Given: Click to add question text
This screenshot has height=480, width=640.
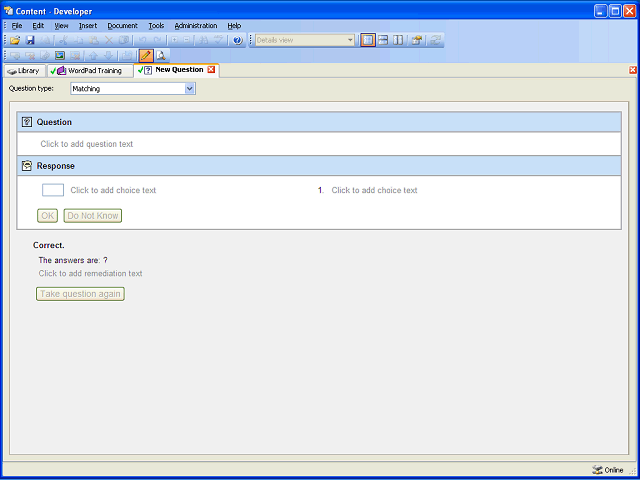Looking at the screenshot, I should click(x=87, y=144).
